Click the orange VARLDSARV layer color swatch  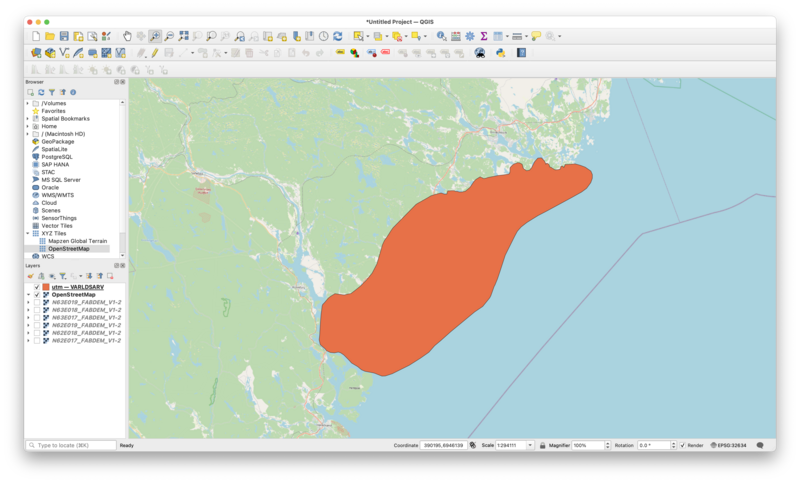click(46, 287)
